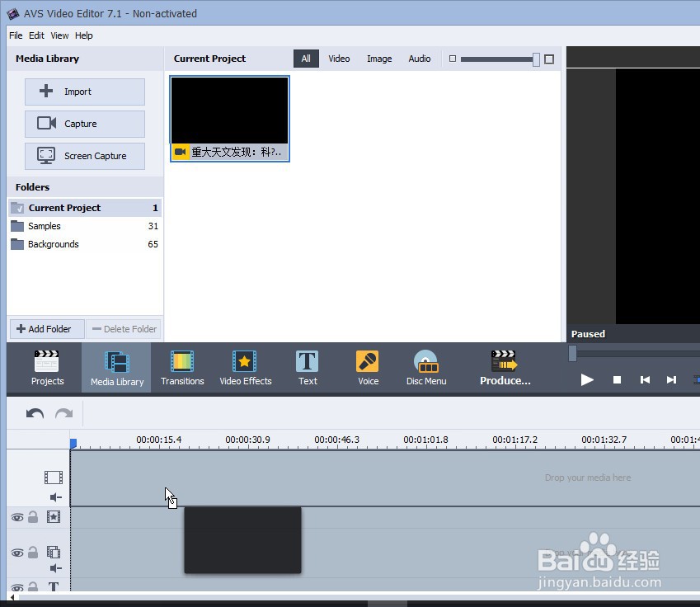Click the blue timeline playhead marker
700x607 pixels.
73,443
